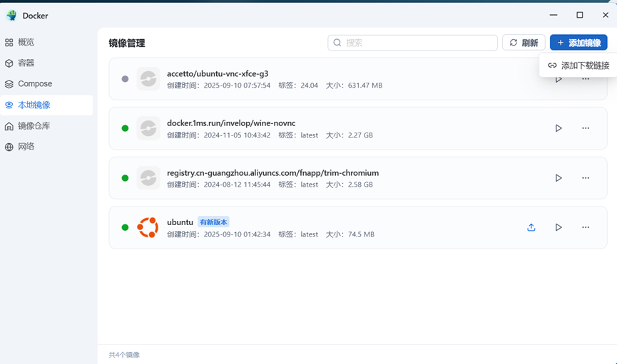This screenshot has height=364, width=617.
Task: Click the 添加镜像 add image button
Action: pos(578,43)
